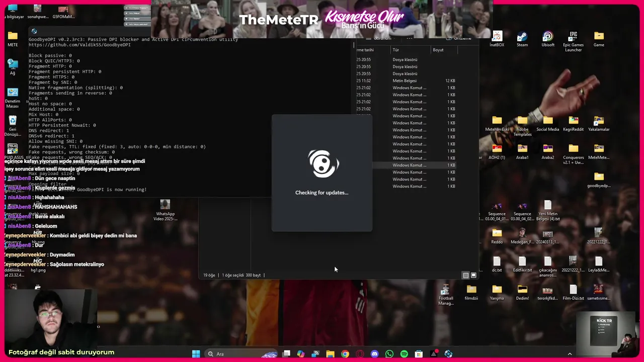Open Windows Start menu button
This screenshot has height=362, width=644.
tap(196, 354)
